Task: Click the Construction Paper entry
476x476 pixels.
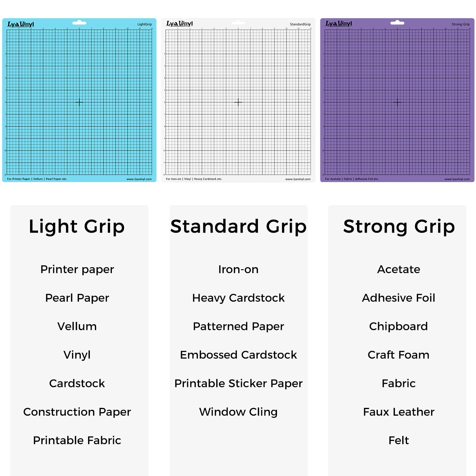Action: pyautogui.click(x=77, y=412)
